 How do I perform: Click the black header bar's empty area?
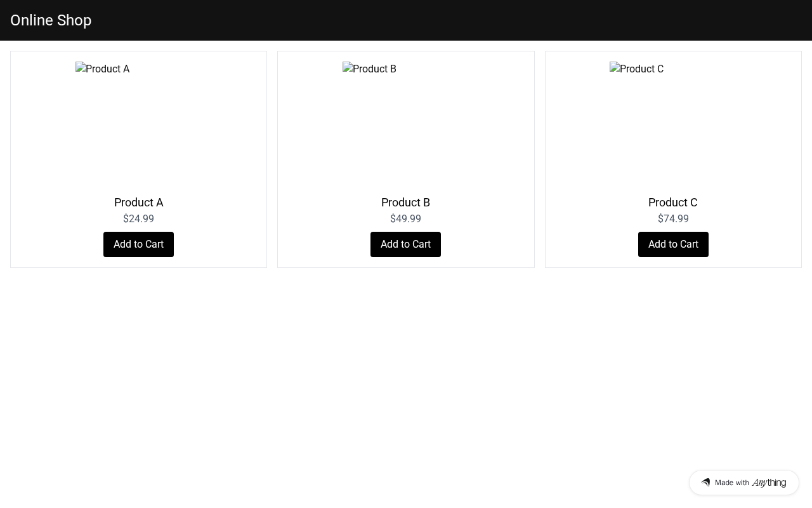[x=444, y=20]
